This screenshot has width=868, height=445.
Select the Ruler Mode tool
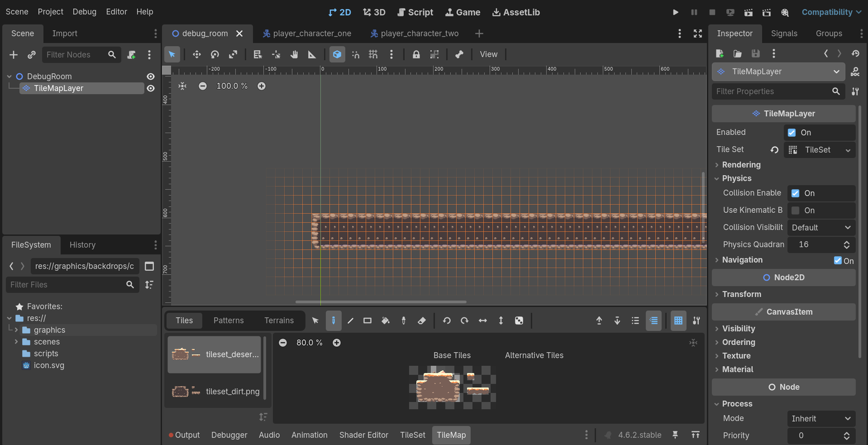point(312,54)
